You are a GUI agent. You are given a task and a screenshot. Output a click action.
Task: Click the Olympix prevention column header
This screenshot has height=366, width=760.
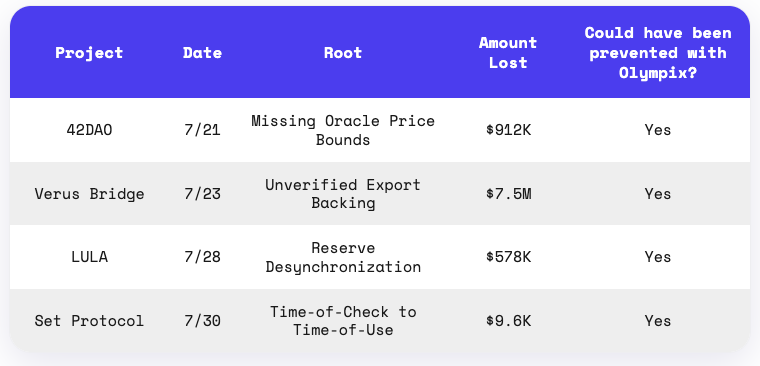[x=658, y=52]
